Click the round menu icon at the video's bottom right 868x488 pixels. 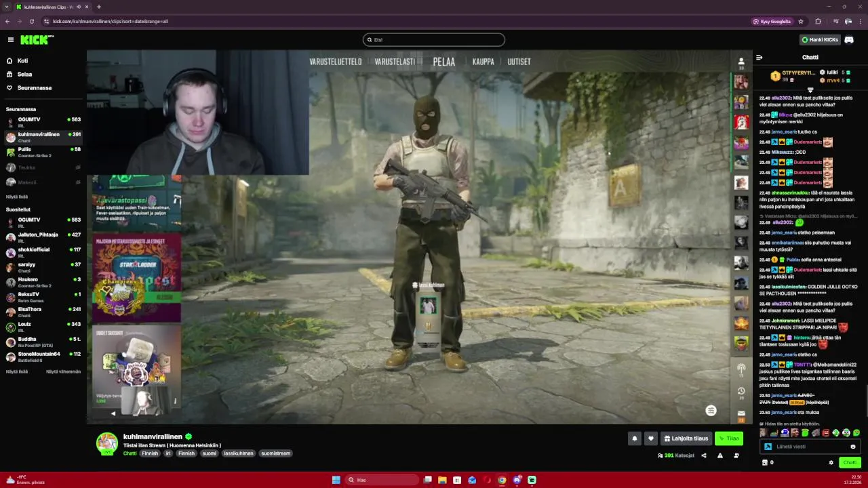[711, 411]
